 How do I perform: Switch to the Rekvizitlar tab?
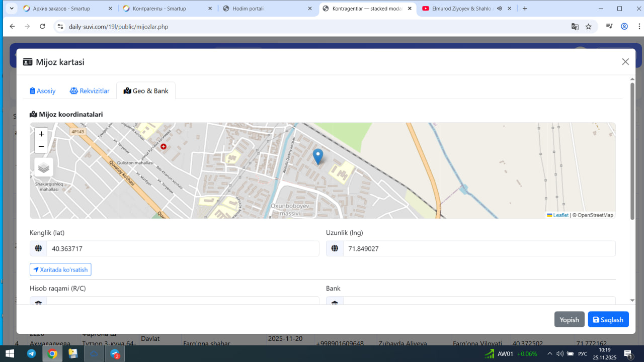90,91
